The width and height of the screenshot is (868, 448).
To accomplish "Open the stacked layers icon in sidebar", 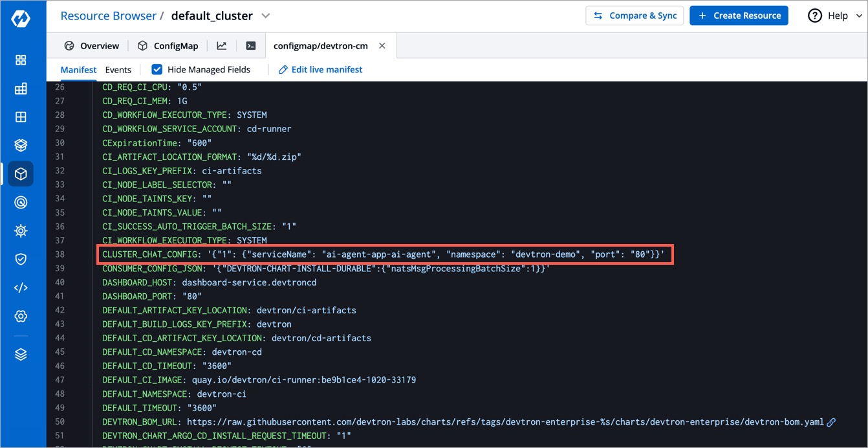I will pyautogui.click(x=21, y=354).
